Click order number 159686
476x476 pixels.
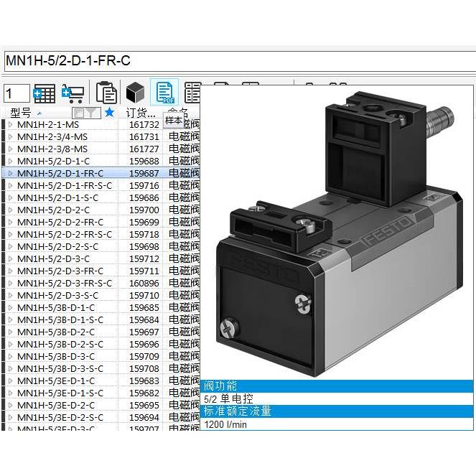[144, 197]
